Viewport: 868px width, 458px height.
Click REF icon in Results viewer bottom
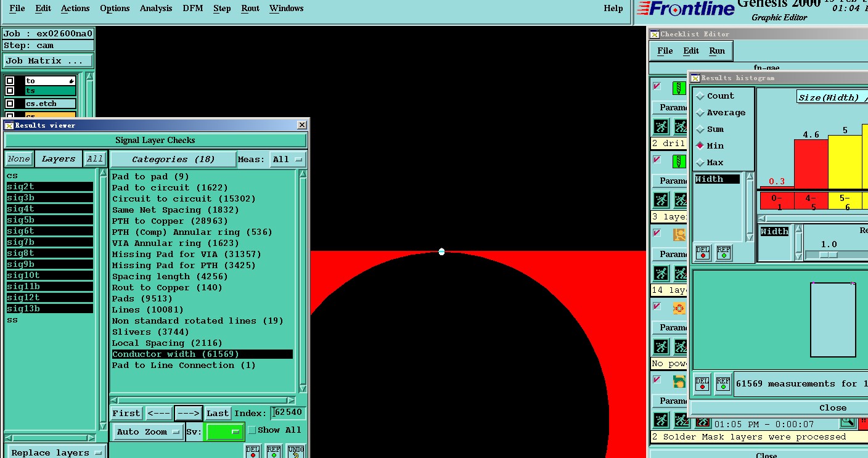click(x=274, y=451)
